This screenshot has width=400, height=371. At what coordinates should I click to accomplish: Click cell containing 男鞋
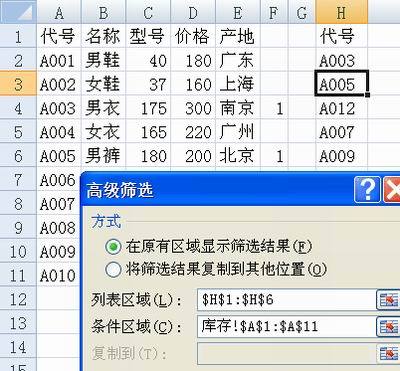tap(103, 60)
